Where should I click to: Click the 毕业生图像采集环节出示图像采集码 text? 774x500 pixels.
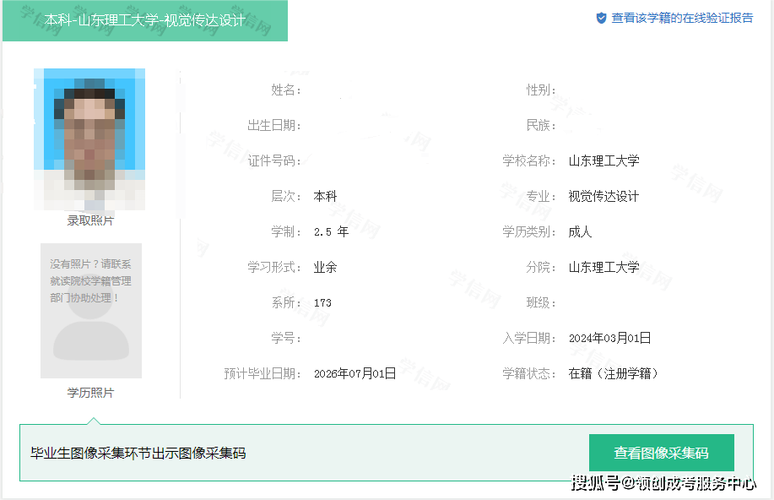point(138,453)
